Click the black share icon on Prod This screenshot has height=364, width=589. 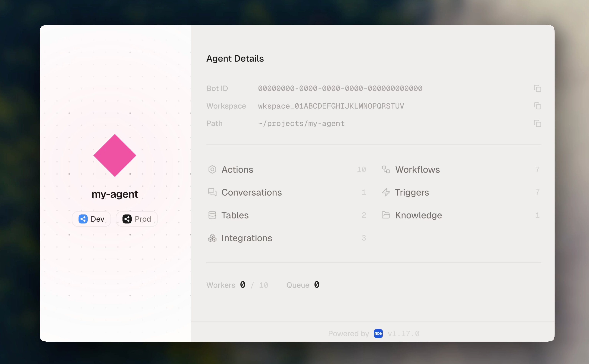click(x=127, y=219)
